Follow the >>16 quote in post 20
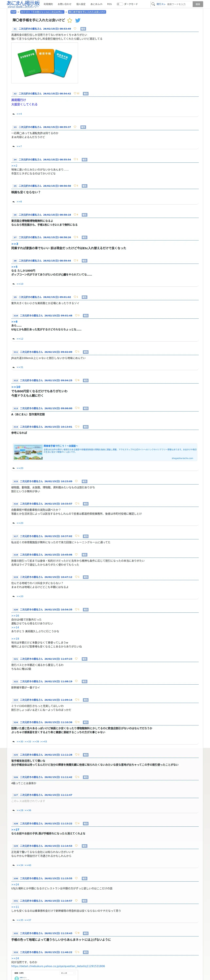Screen dimensions: 210x980 (15, 616)
